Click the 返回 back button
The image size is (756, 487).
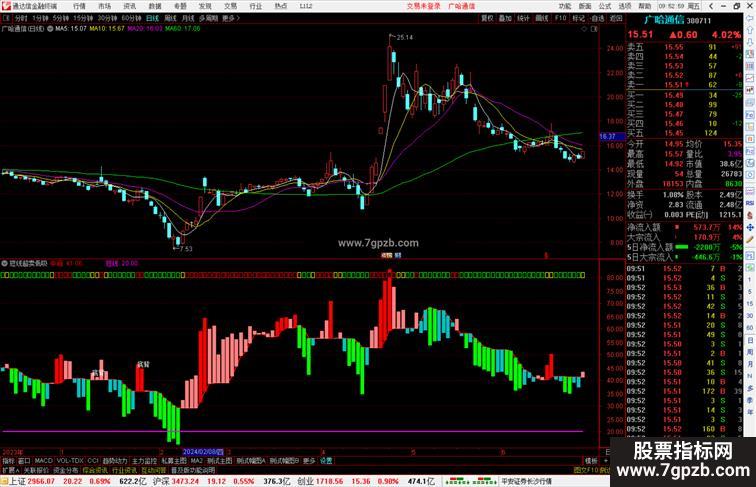pos(616,18)
